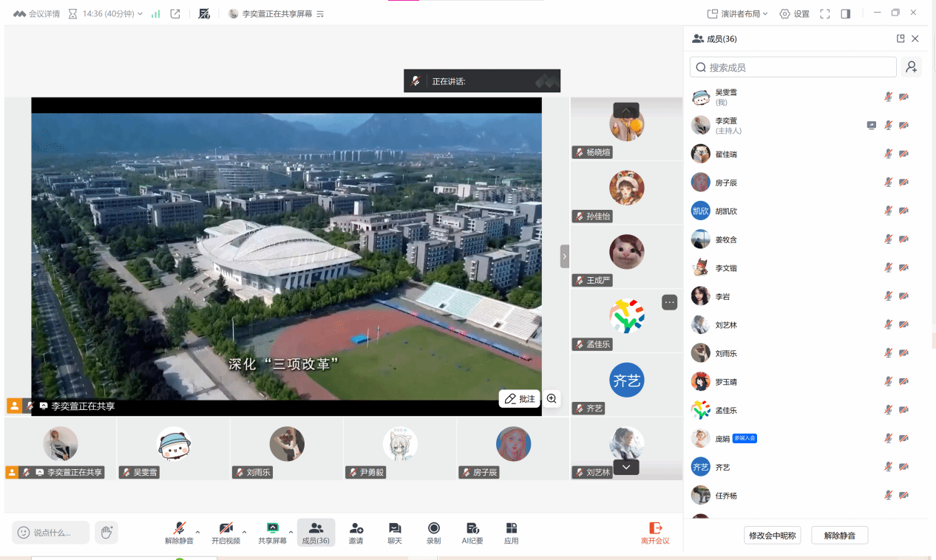Turn on camera via 开启视频
The image size is (936, 560).
click(x=226, y=532)
